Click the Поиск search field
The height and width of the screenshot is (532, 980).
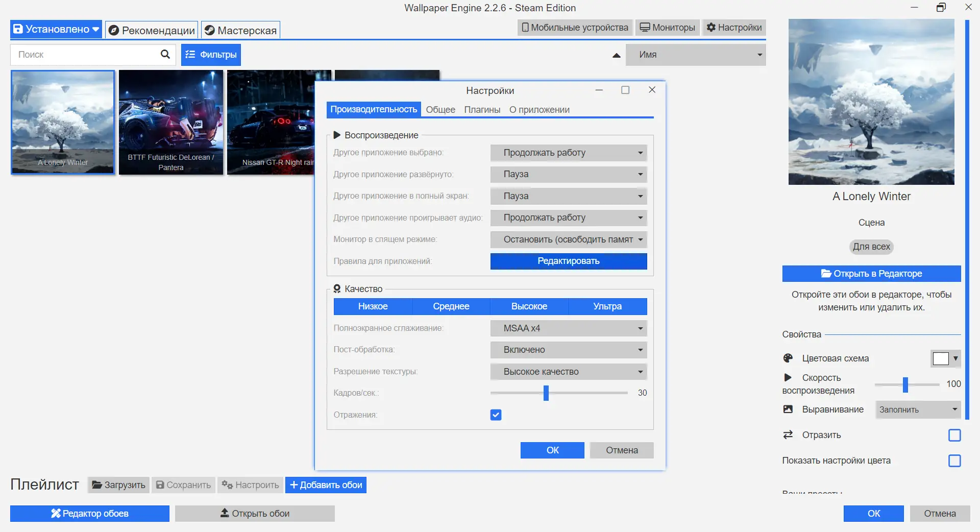93,55
